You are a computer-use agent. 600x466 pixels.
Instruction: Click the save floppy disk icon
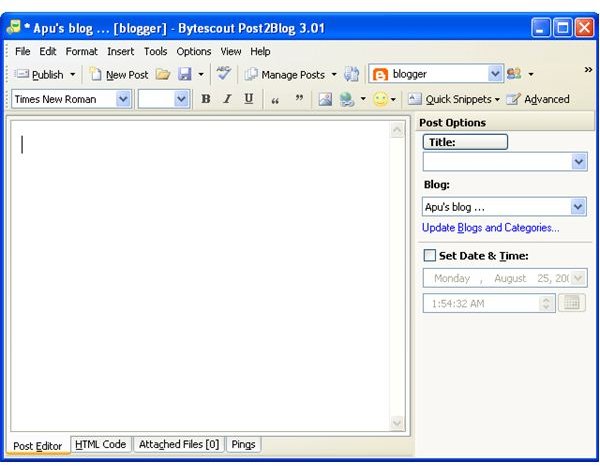pos(185,74)
